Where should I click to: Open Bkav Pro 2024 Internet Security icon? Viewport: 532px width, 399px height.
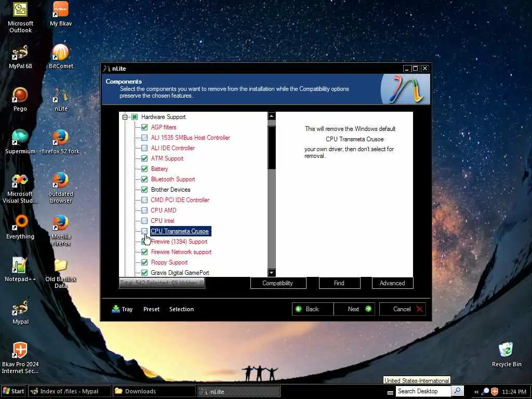20,358
